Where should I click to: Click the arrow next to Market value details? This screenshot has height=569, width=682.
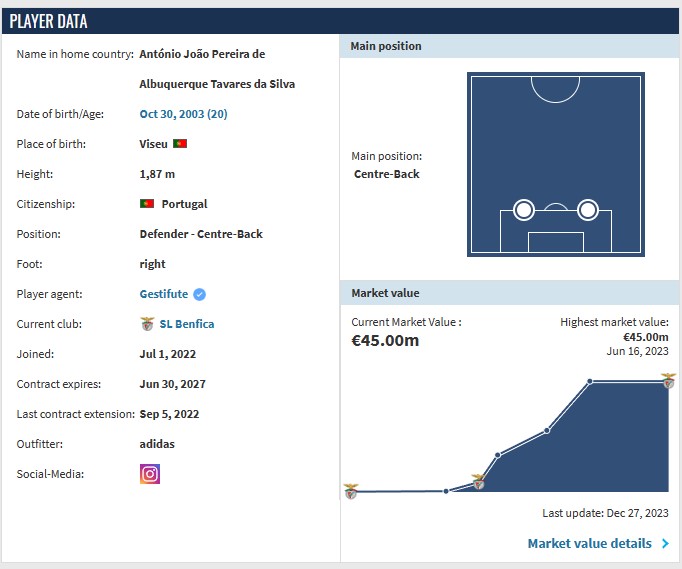(665, 544)
